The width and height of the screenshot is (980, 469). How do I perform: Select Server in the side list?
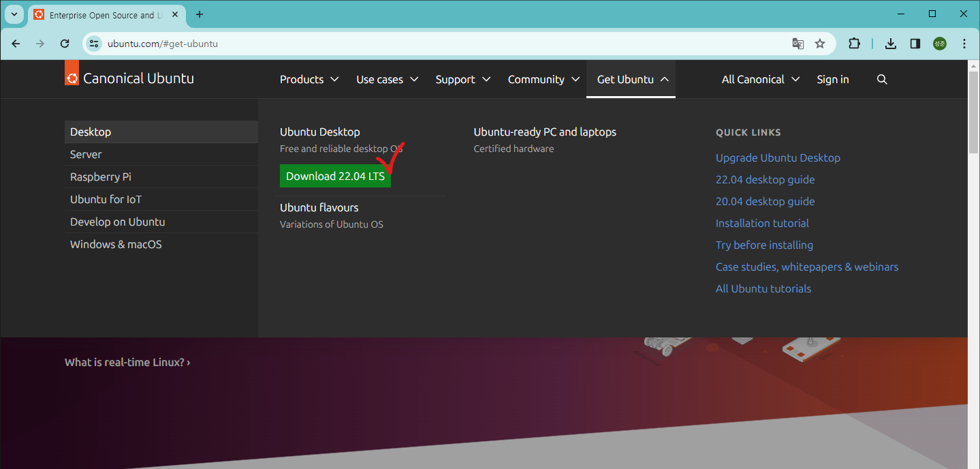(x=161, y=154)
